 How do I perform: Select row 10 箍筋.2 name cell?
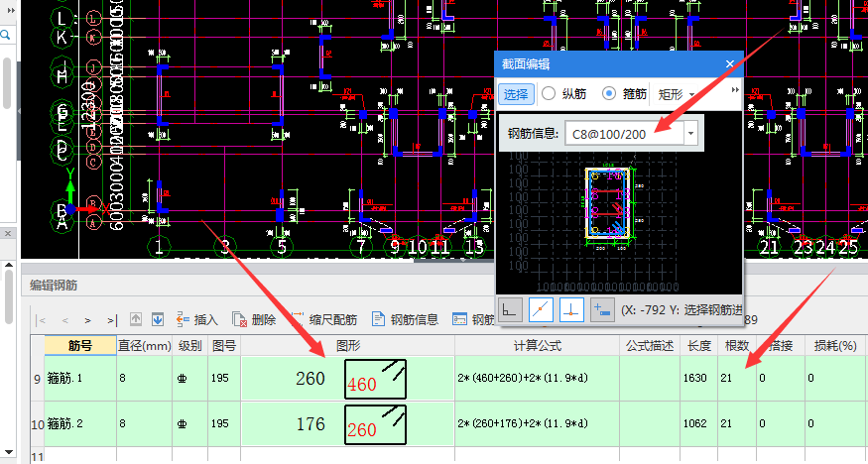tap(80, 424)
